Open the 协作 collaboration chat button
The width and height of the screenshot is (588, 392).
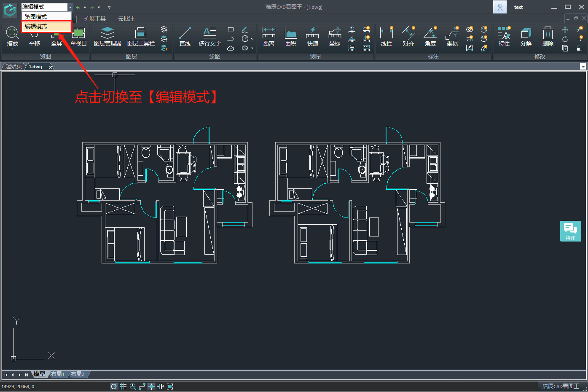coord(570,231)
